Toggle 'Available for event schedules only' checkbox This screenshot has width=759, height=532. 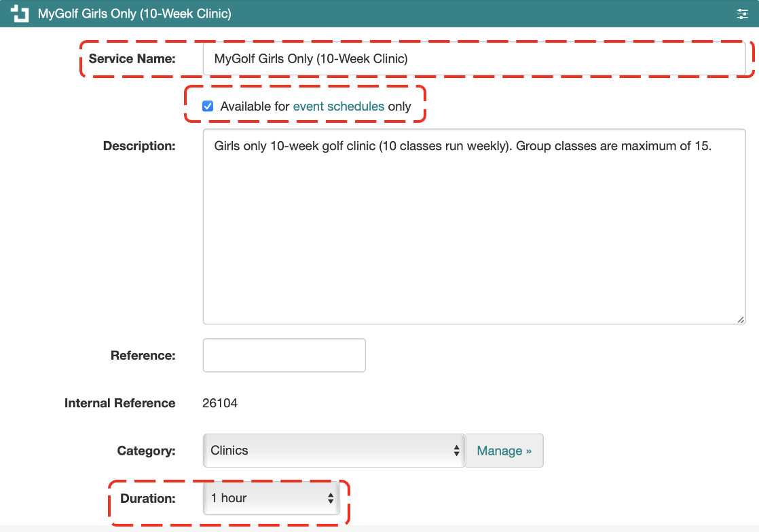(x=208, y=106)
